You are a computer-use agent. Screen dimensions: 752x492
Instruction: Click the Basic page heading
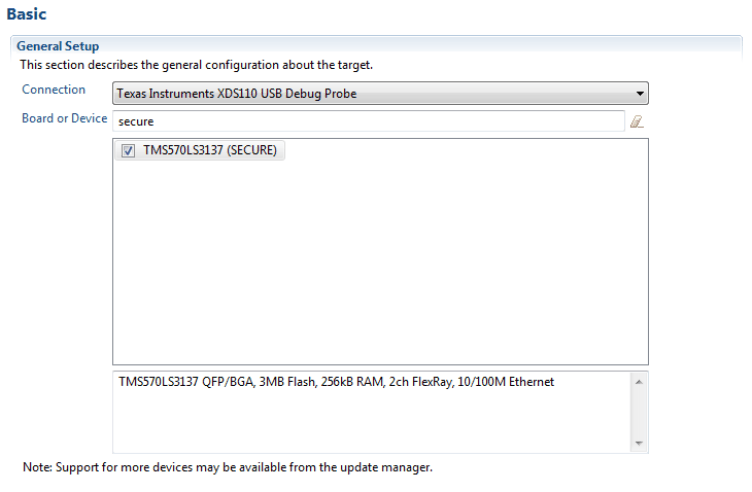26,15
